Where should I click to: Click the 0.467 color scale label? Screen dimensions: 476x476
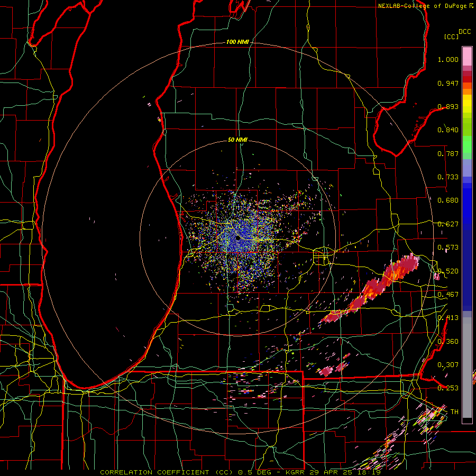(448, 295)
